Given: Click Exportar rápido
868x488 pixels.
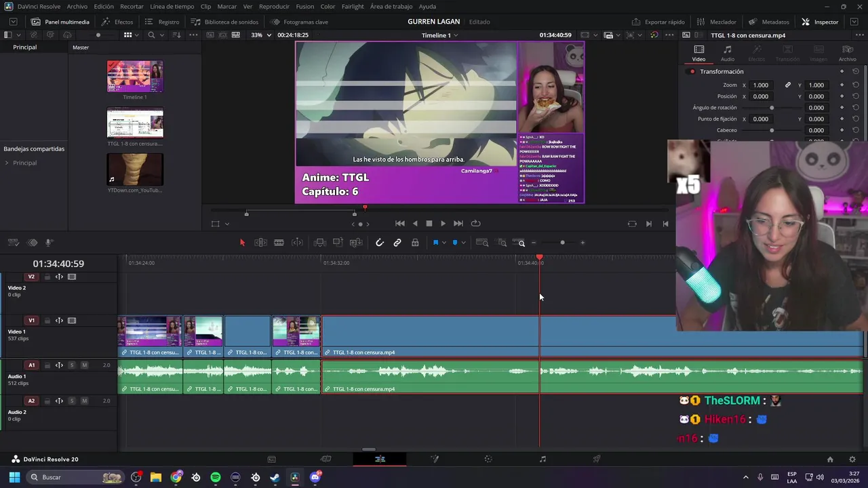Looking at the screenshot, I should (x=658, y=22).
